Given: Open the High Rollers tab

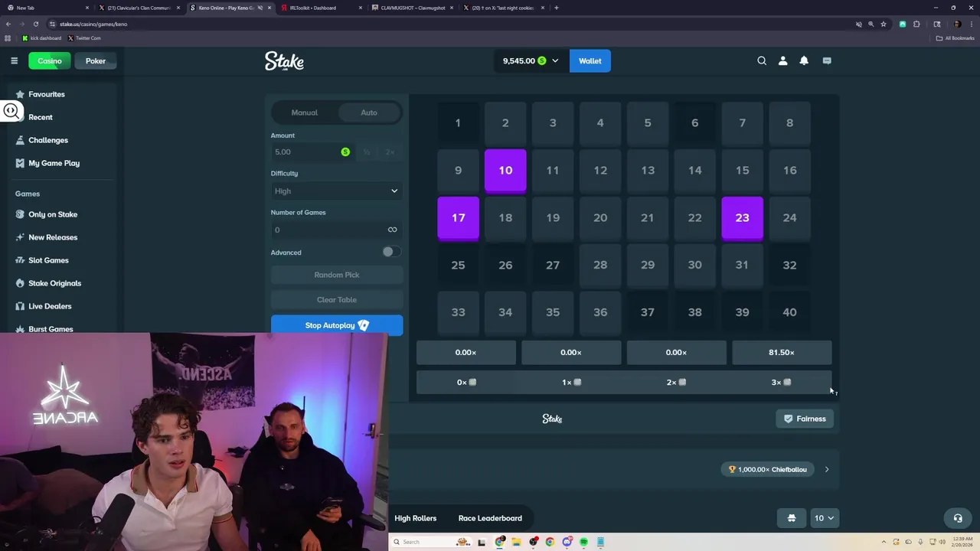Looking at the screenshot, I should point(415,518).
